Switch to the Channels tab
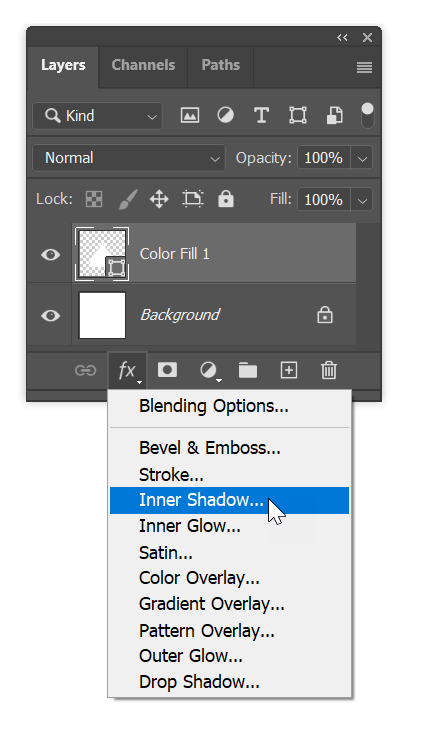The image size is (423, 732). (x=143, y=65)
